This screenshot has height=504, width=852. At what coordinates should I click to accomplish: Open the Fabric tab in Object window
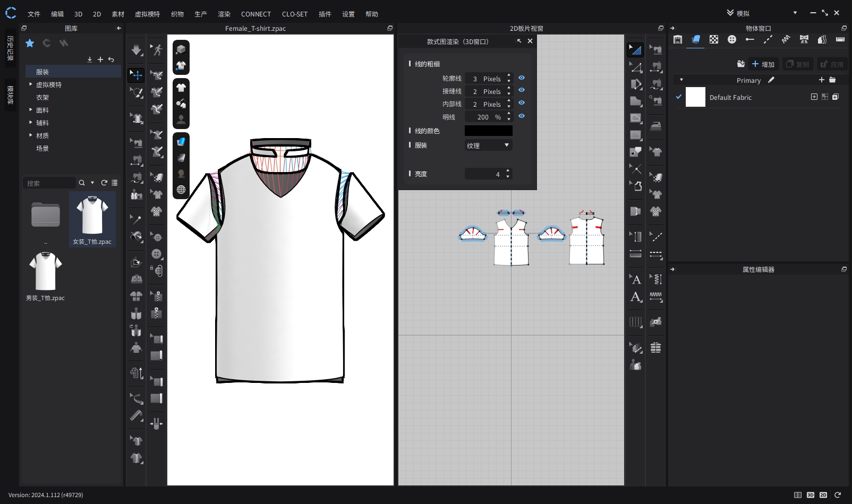(x=695, y=39)
